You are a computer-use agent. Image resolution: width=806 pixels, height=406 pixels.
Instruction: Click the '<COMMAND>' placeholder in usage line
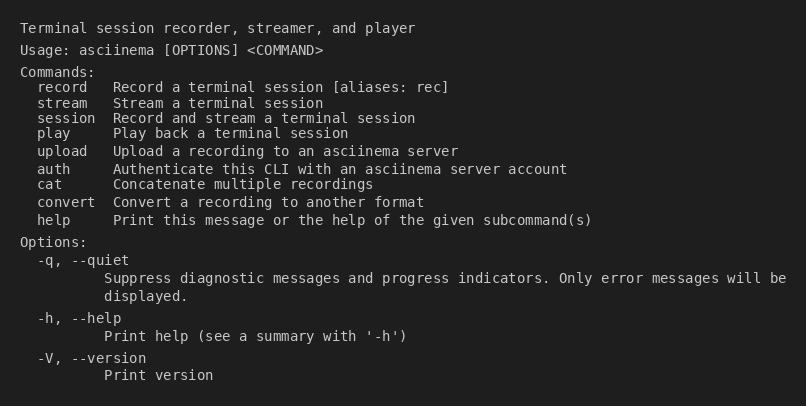click(x=285, y=50)
